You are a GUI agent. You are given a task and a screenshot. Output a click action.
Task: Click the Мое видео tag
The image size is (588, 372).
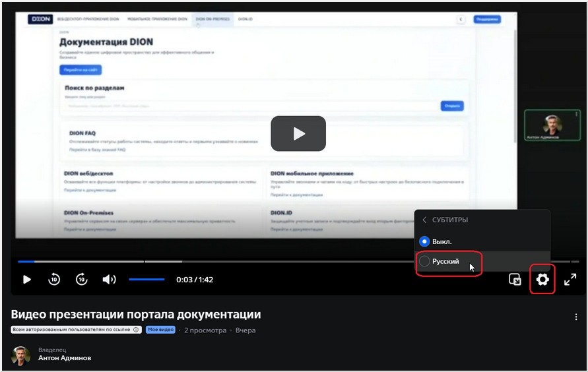coord(161,330)
